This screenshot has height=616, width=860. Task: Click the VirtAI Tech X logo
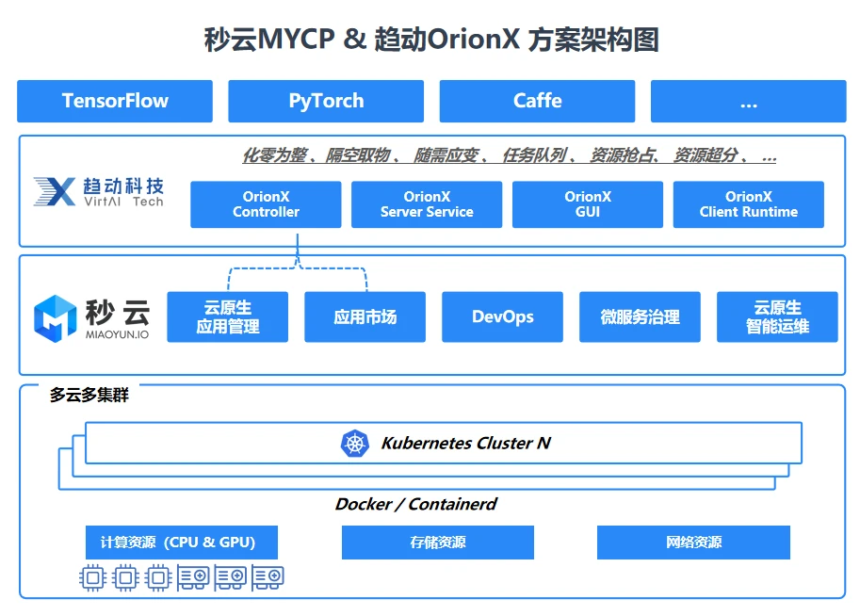click(x=55, y=191)
